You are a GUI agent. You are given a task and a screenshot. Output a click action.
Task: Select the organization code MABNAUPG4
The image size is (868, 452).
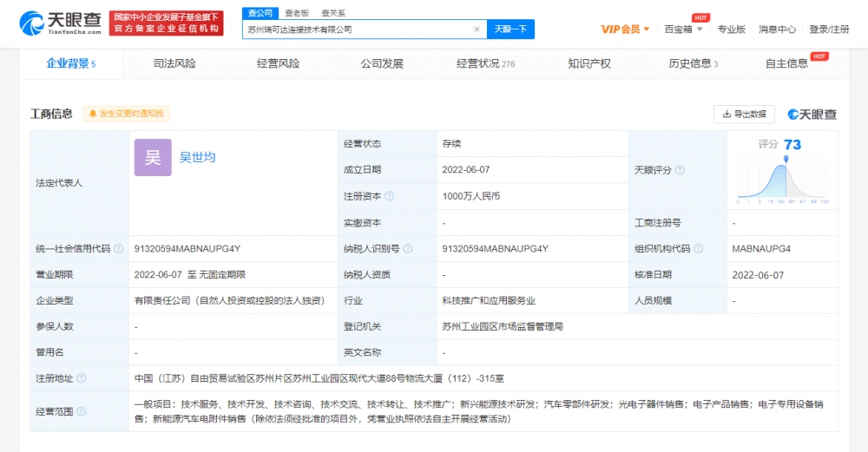click(761, 249)
